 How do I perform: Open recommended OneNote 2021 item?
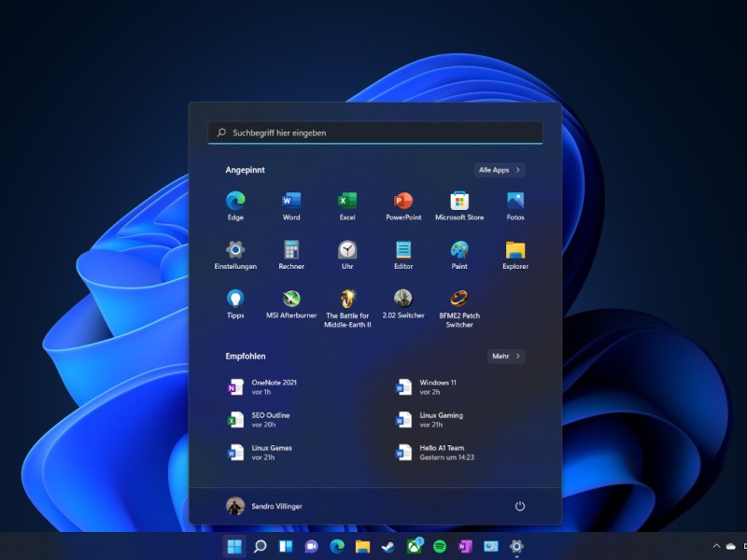[262, 387]
